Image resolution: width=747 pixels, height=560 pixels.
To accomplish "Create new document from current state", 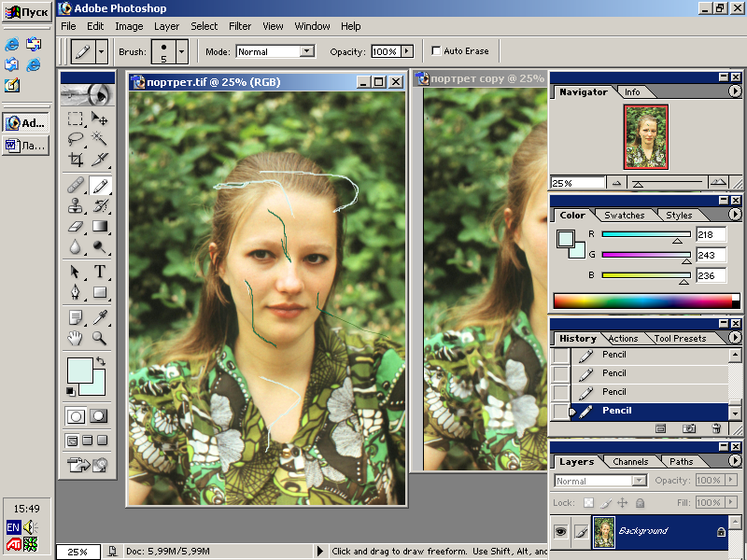I will click(x=661, y=428).
